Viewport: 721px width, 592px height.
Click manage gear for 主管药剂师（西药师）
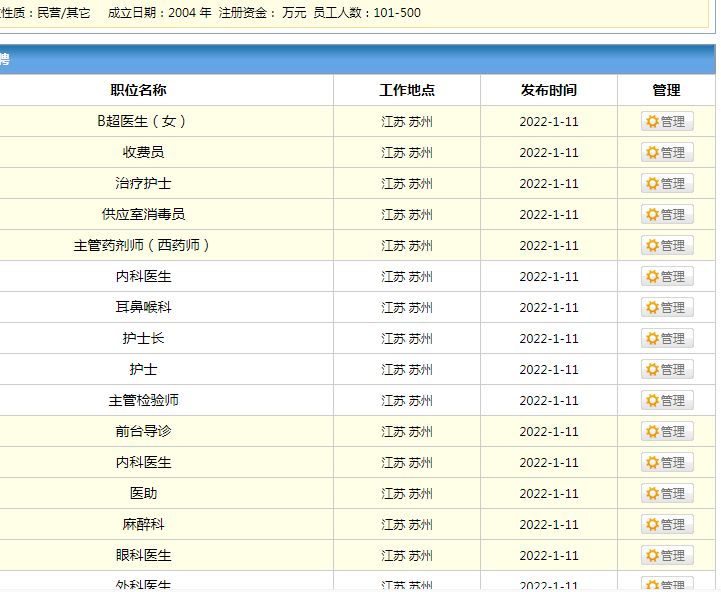coord(667,245)
